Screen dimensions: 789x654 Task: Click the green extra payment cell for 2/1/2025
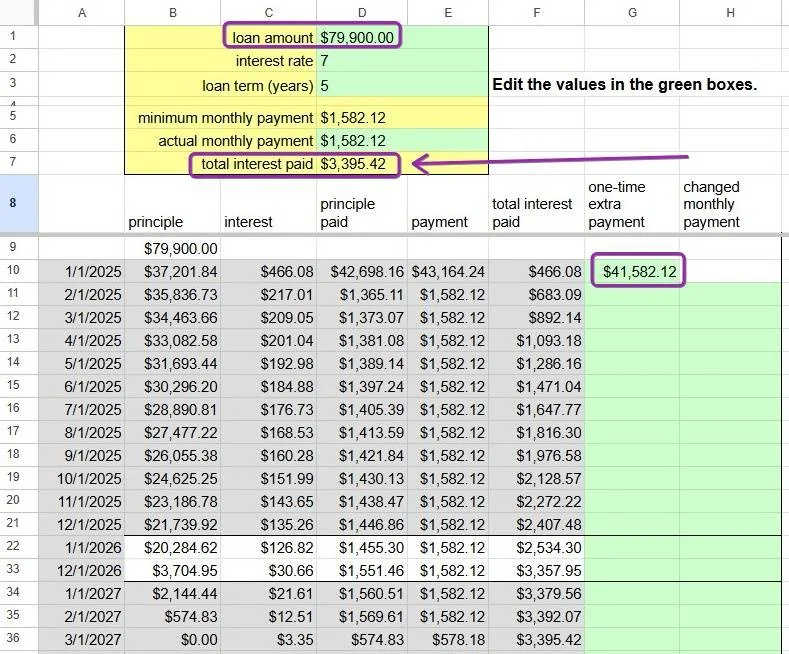click(632, 294)
